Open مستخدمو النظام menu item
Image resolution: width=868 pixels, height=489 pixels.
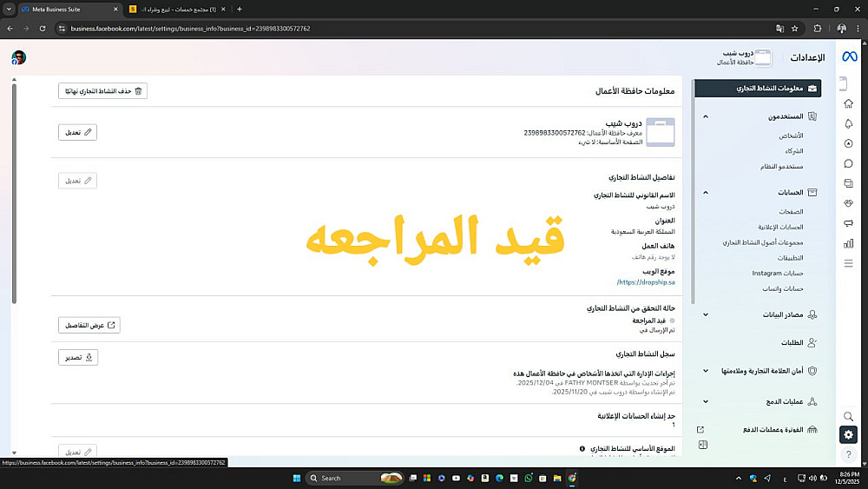782,167
